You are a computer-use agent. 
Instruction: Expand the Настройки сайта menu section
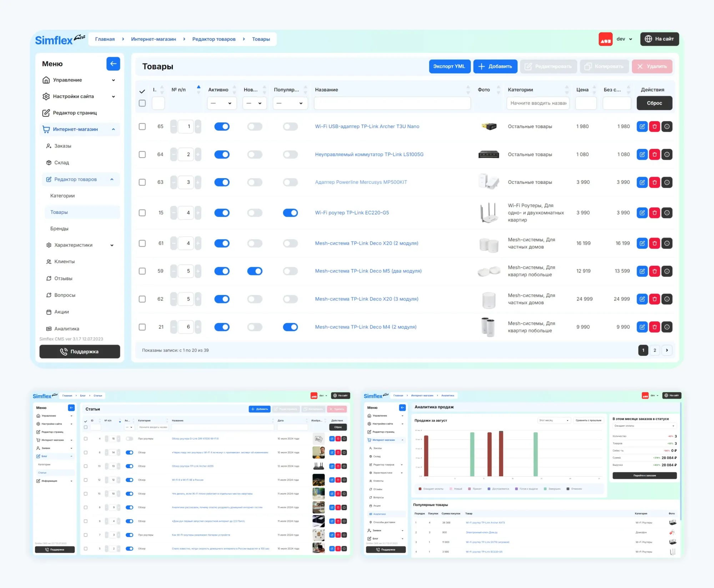point(114,97)
